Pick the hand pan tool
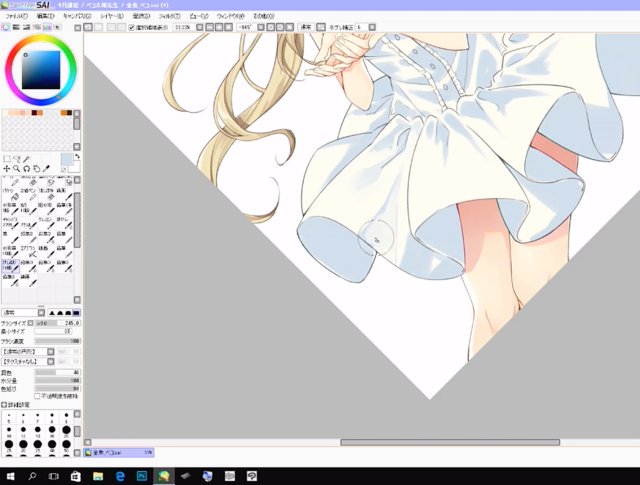 pos(36,168)
